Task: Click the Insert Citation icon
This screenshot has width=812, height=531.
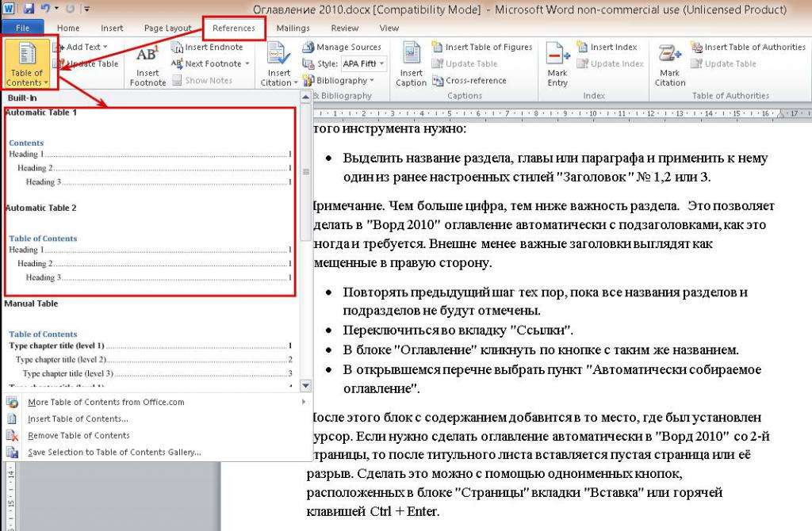Action: (278, 55)
